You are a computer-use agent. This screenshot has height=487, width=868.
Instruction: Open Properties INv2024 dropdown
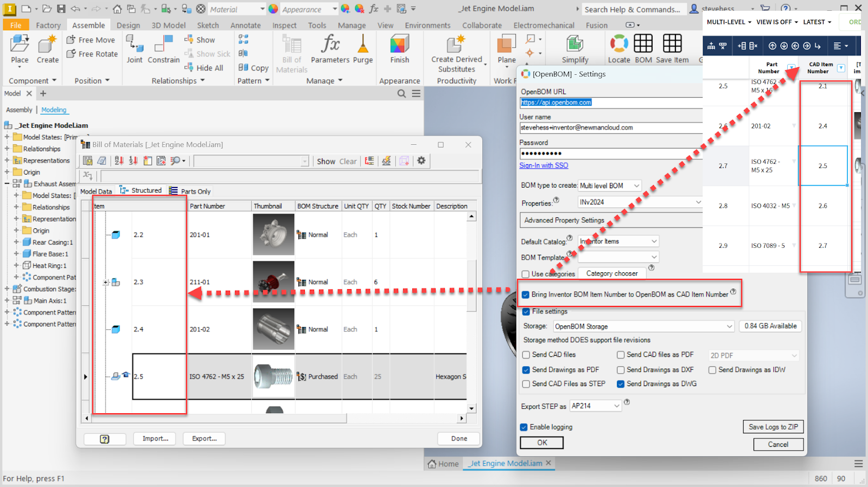tap(641, 202)
